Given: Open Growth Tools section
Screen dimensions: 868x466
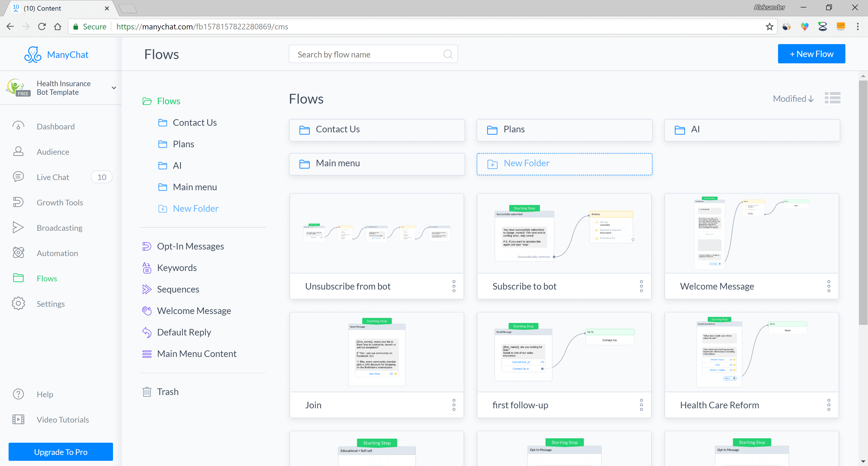Looking at the screenshot, I should (60, 202).
